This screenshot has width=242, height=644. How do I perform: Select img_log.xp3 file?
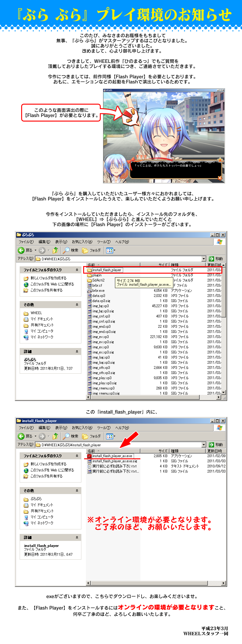tap(99, 357)
